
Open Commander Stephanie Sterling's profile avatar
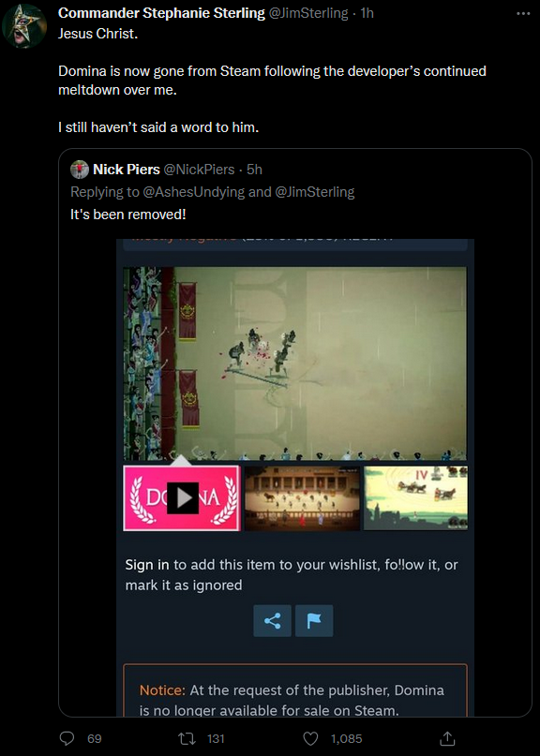pos(24,25)
